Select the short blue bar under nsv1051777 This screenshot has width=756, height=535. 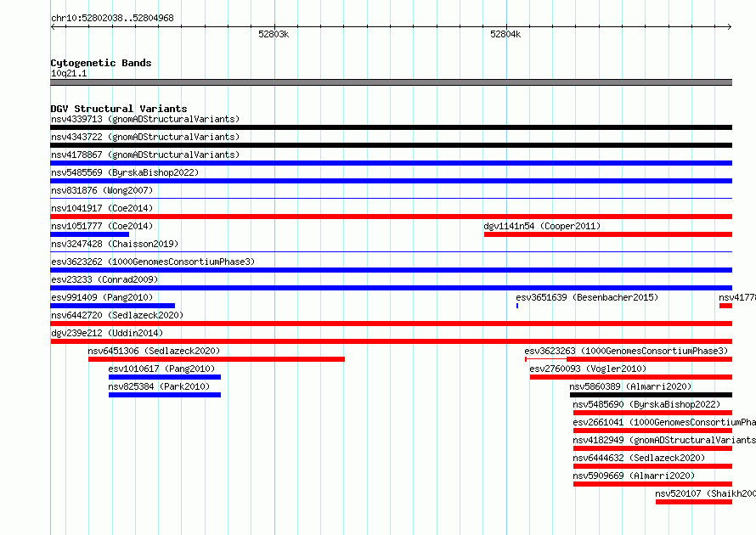click(90, 234)
